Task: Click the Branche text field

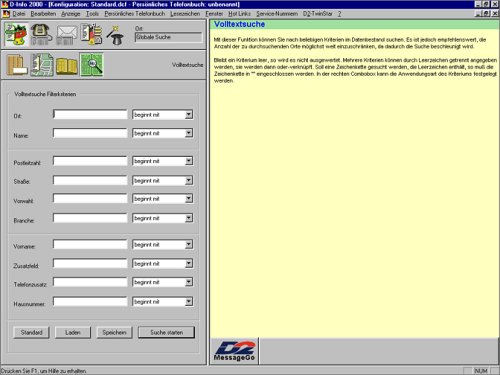Action: 90,218
